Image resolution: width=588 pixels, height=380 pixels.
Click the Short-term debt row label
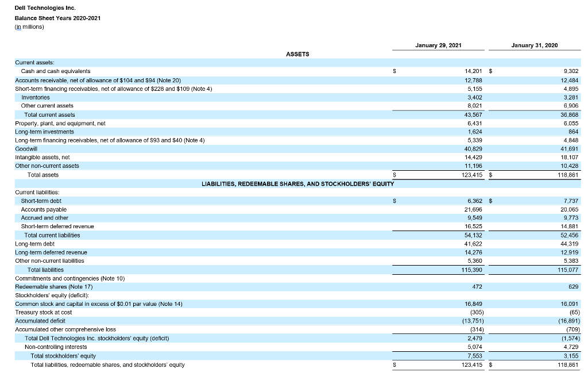[x=41, y=201]
